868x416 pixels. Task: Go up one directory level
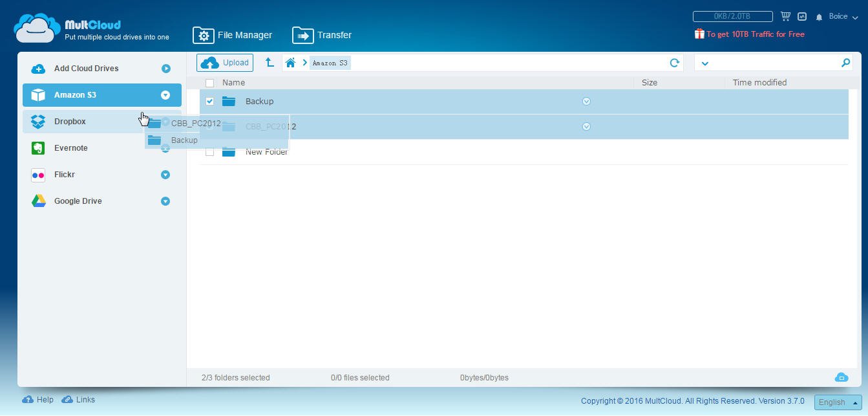pyautogui.click(x=270, y=63)
